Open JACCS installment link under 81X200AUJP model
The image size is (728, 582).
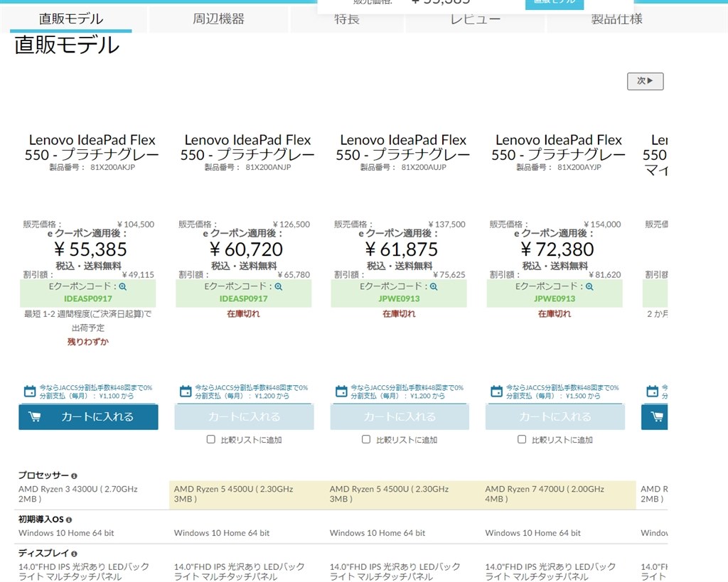(x=407, y=392)
